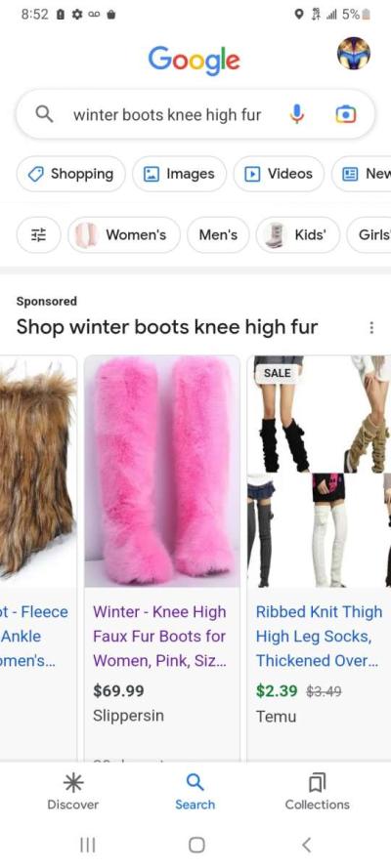Switch to Images results
The image size is (391, 868).
point(179,174)
